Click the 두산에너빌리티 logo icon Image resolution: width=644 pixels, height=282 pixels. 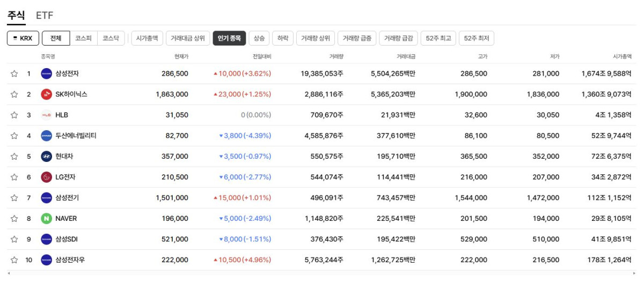[x=46, y=136]
